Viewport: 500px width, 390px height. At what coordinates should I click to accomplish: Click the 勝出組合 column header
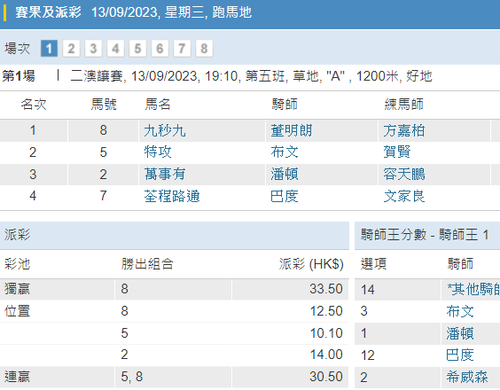coord(147,264)
